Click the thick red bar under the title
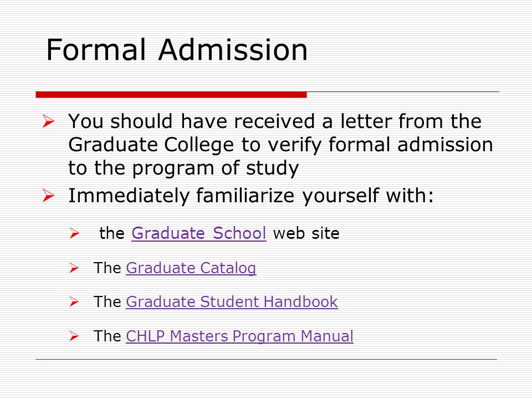Image resolution: width=532 pixels, height=399 pixels. (171, 95)
